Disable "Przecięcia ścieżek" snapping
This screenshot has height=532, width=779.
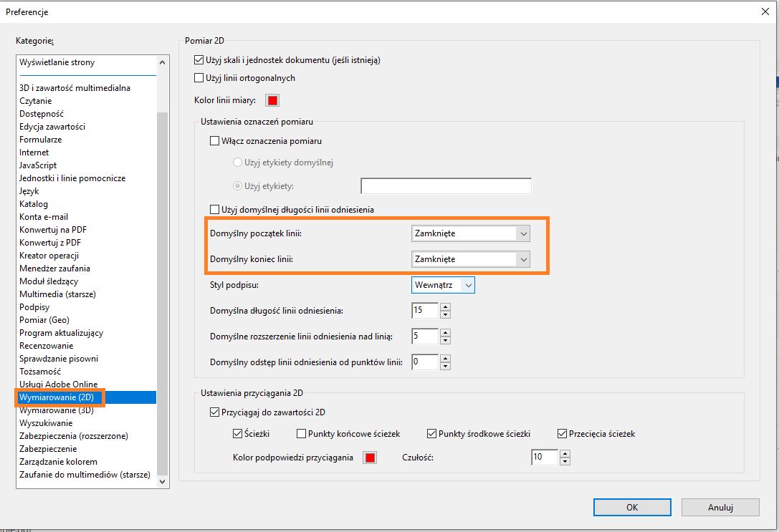point(562,433)
